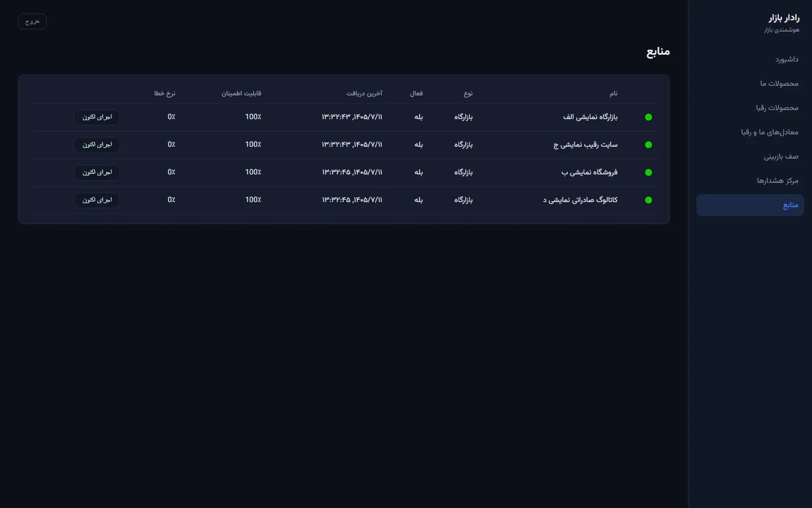Click the last-received time for بازارگاه نمایشی الف
This screenshot has height=508, width=812.
click(x=352, y=117)
